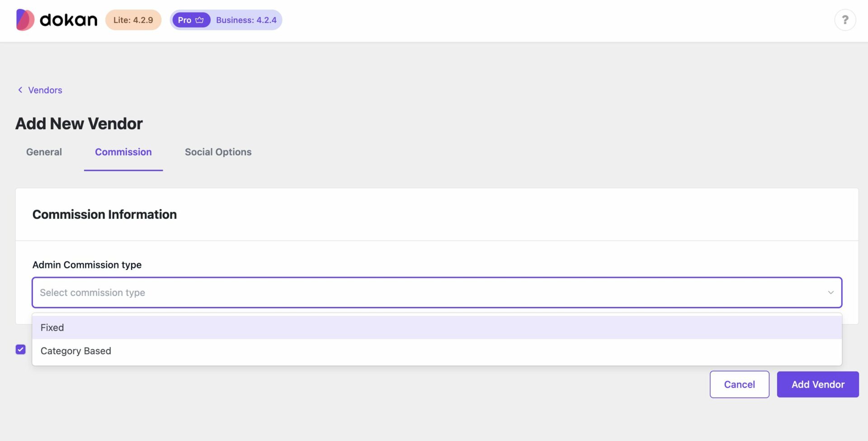Click the 'Business: 4.2.4' badge
Viewport: 868px width, 441px height.
pos(246,20)
